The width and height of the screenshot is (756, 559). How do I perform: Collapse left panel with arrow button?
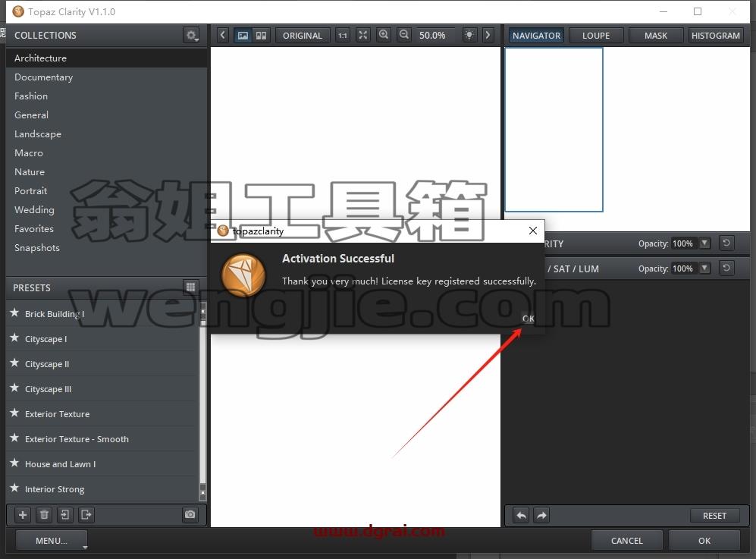(x=222, y=35)
